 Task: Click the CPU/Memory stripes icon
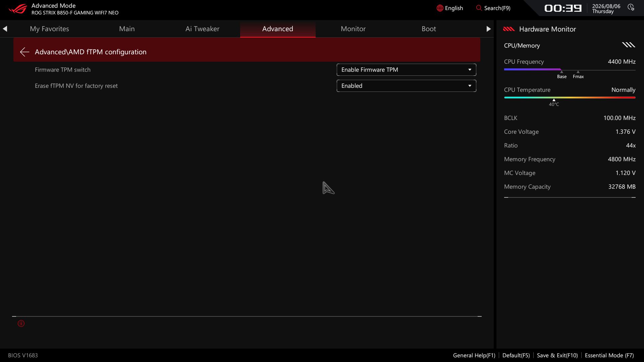629,45
